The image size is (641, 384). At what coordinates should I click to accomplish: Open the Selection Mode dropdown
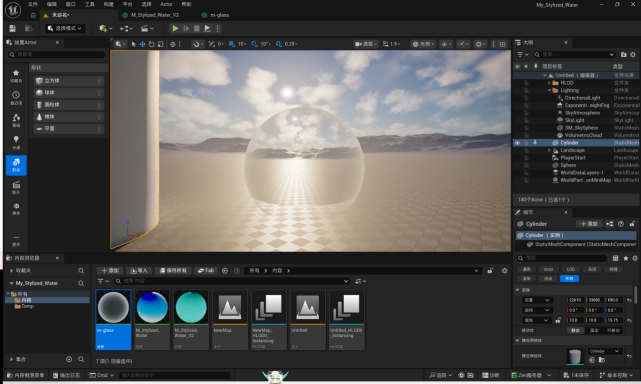pyautogui.click(x=65, y=28)
